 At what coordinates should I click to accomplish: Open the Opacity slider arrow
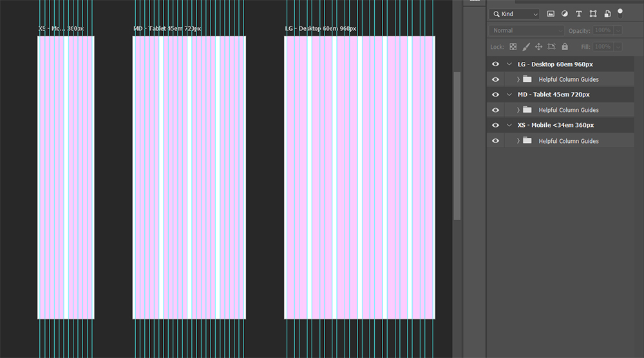(x=618, y=30)
